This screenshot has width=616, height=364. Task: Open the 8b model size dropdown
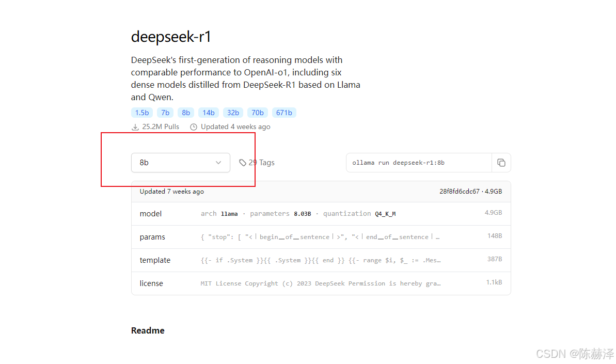pos(181,163)
